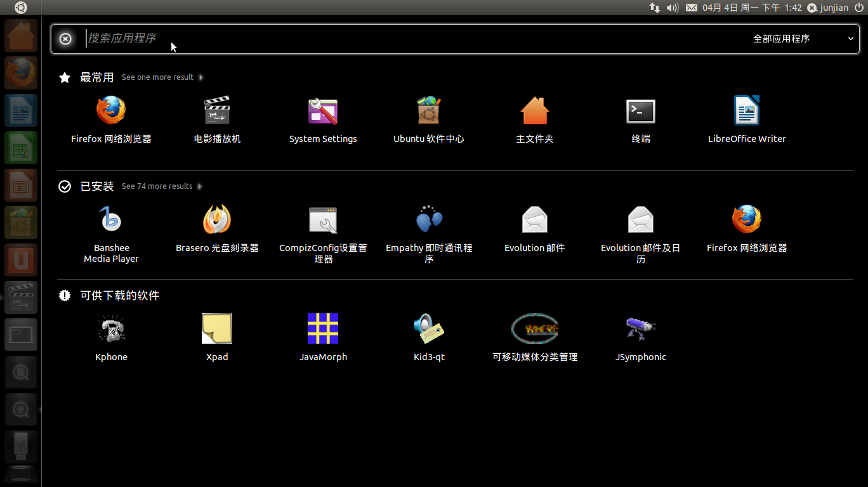Click the Ubuntu logo in the top panel
The image size is (868, 487).
(x=21, y=8)
